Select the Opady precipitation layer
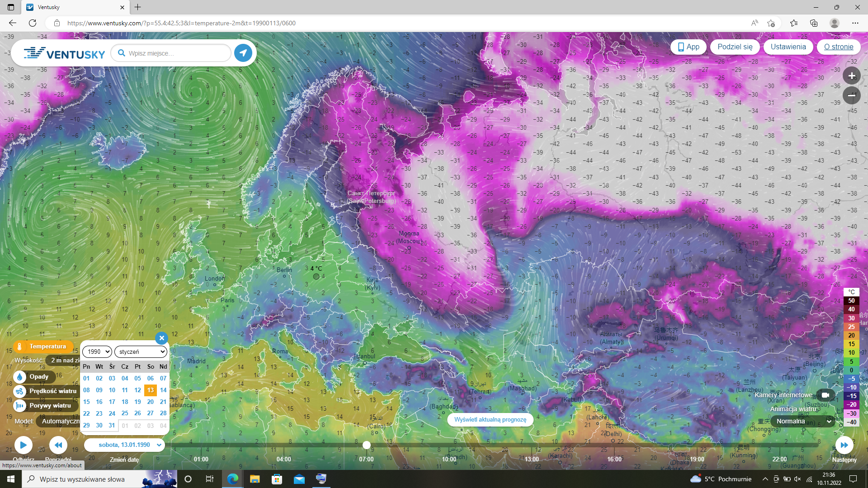Image resolution: width=868 pixels, height=488 pixels. [38, 377]
